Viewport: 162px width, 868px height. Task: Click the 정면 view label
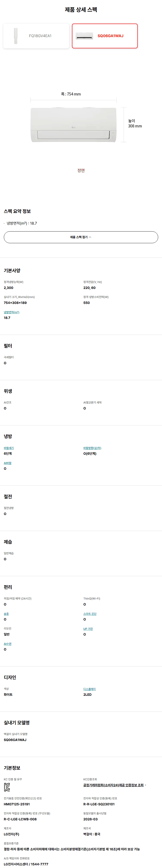tap(81, 171)
